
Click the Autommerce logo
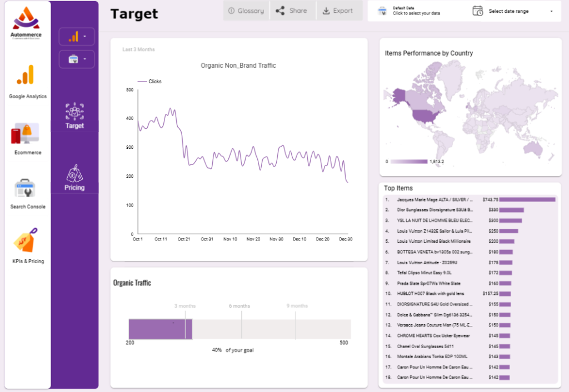coord(26,22)
